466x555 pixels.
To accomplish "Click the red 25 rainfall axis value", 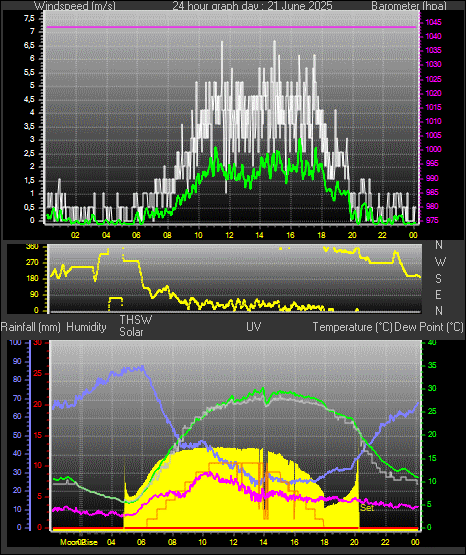I will 38,373.
